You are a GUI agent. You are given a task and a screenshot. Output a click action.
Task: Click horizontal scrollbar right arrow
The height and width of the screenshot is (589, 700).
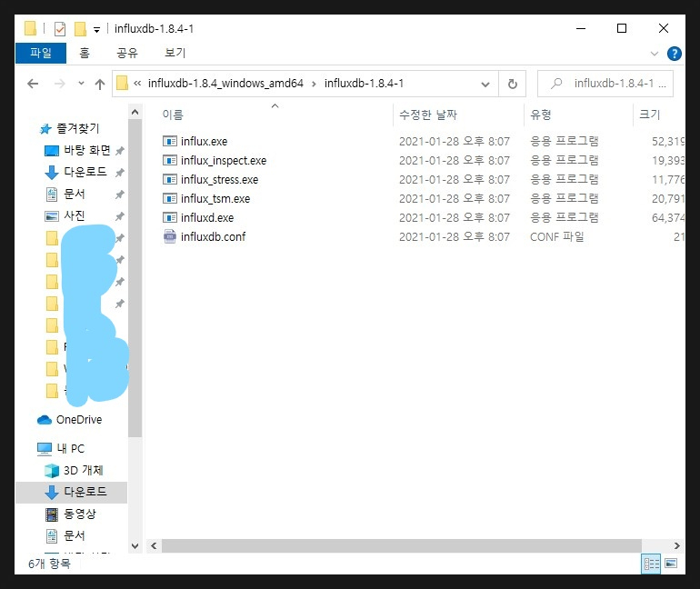[676, 545]
